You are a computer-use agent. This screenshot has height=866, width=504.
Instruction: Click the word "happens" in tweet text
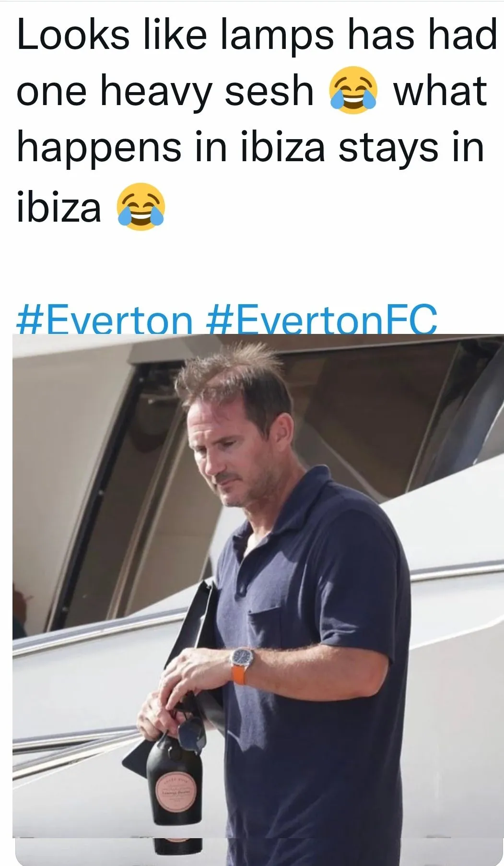(99, 149)
